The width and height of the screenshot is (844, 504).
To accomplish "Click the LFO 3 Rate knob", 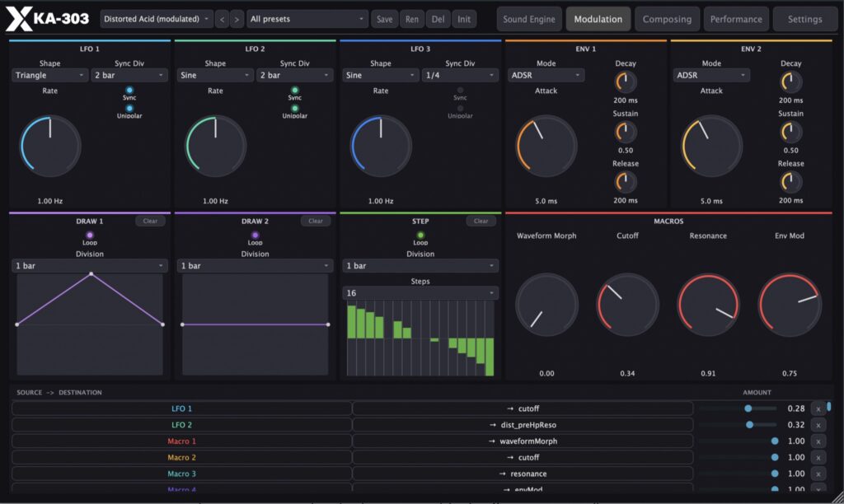I will pos(381,146).
